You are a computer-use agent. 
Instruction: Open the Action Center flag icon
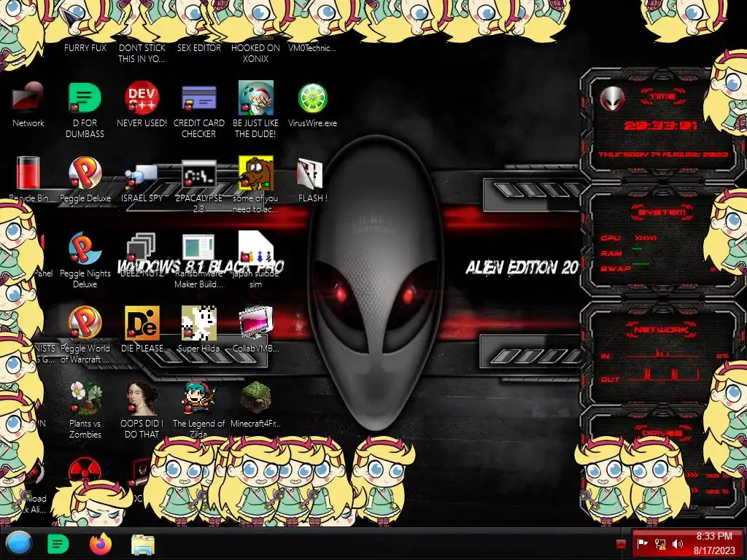[643, 544]
